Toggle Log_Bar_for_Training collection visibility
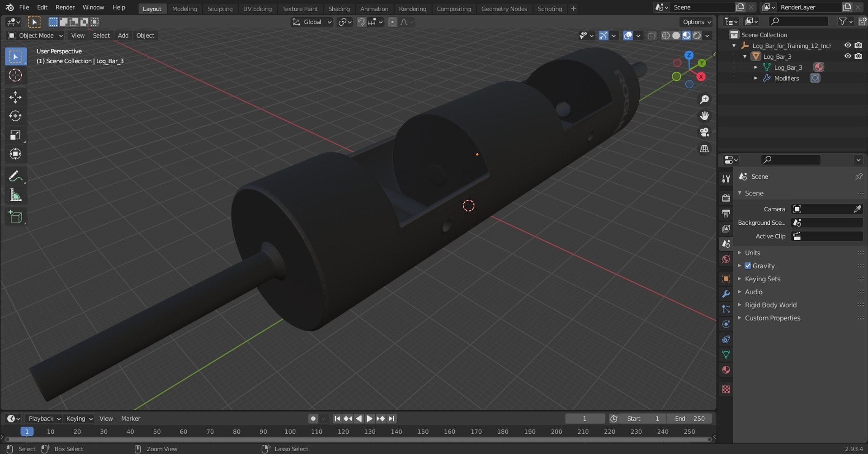The width and height of the screenshot is (868, 454). [x=848, y=45]
